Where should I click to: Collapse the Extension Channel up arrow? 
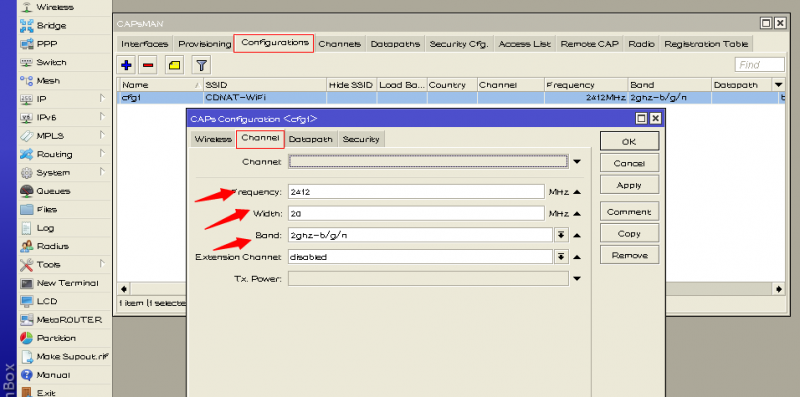pyautogui.click(x=577, y=257)
